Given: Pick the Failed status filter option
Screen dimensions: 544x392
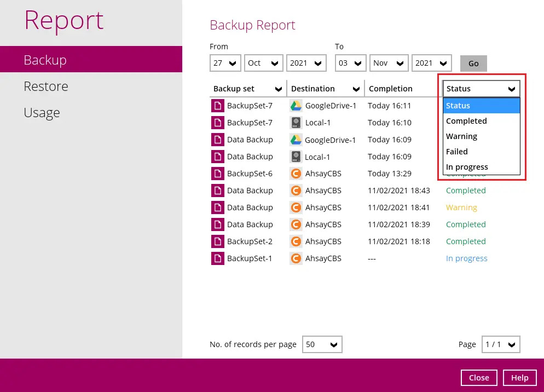Looking at the screenshot, I should (x=457, y=152).
